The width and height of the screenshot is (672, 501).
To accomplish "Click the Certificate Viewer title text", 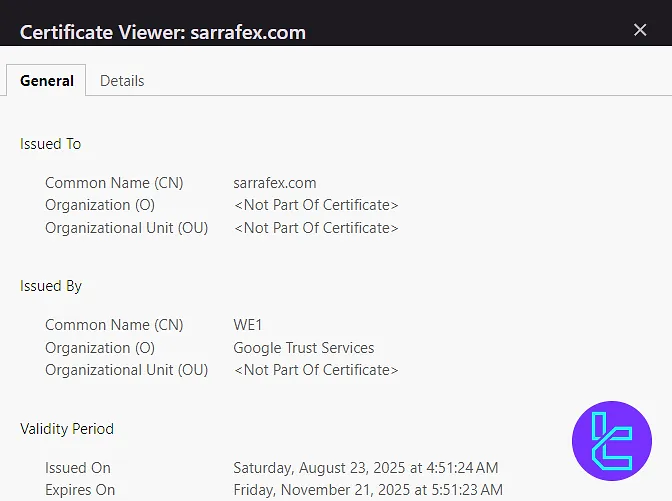I will (163, 32).
